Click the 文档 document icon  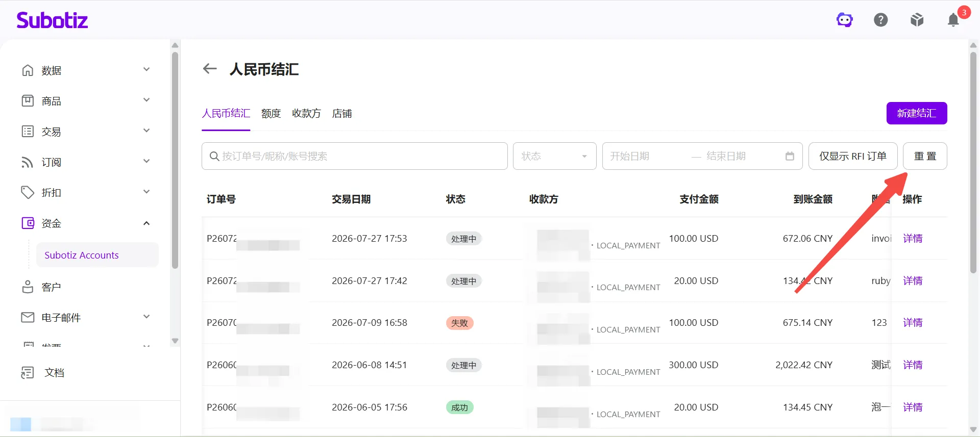(x=28, y=372)
